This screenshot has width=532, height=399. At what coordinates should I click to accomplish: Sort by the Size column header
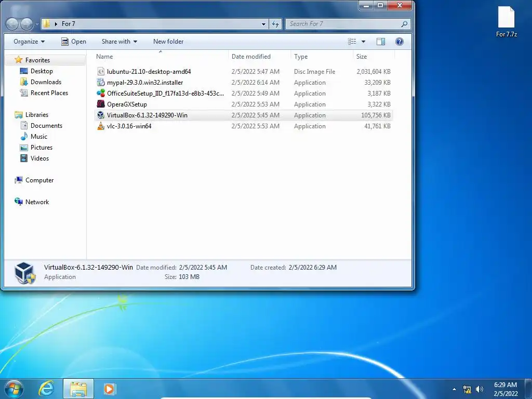(x=373, y=56)
